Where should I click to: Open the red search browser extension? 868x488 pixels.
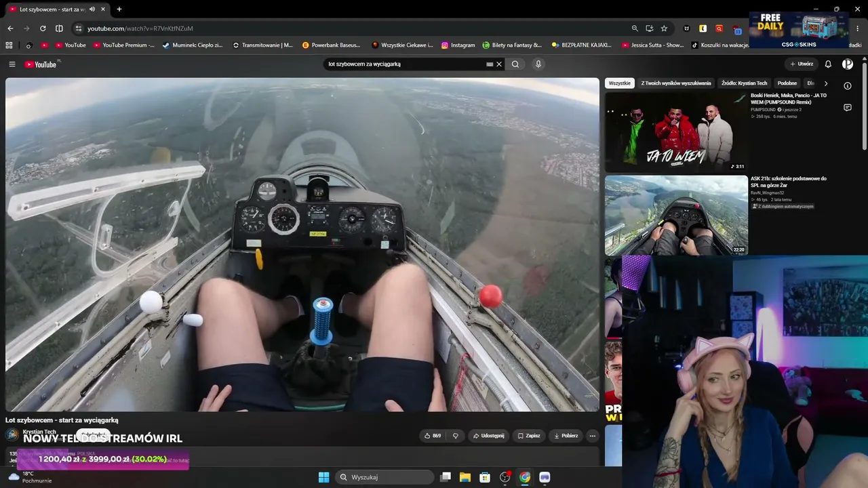719,28
